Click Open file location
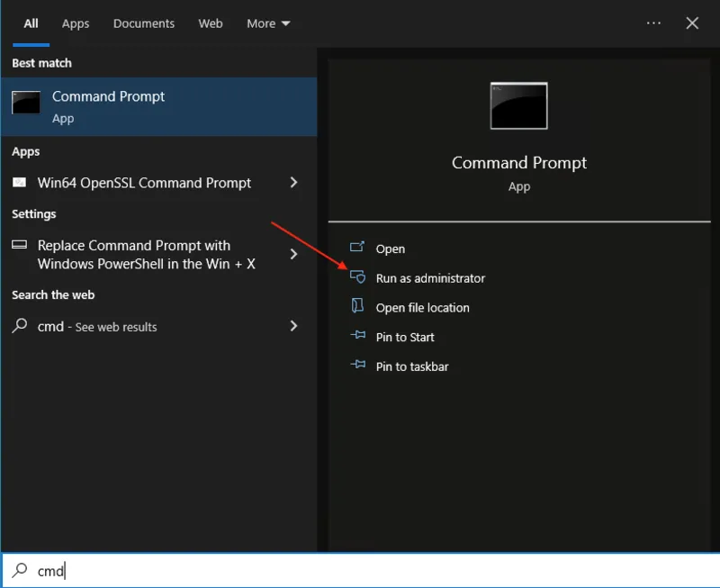This screenshot has width=720, height=588. (422, 308)
